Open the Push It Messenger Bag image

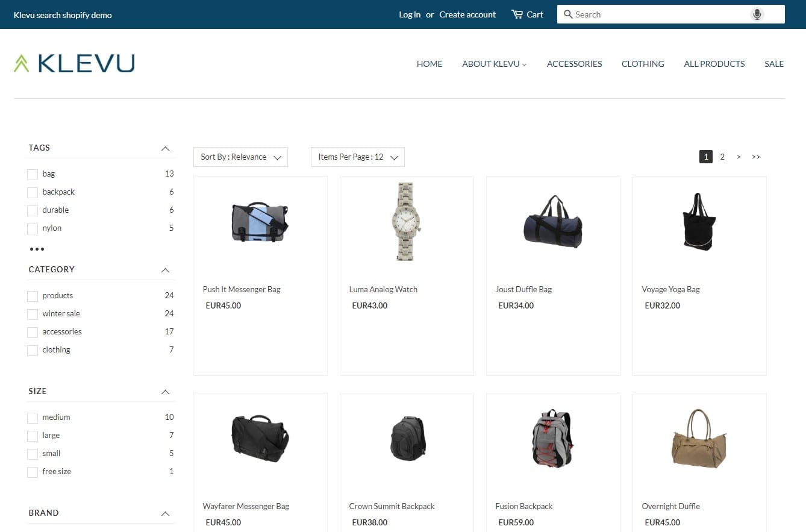pos(260,222)
